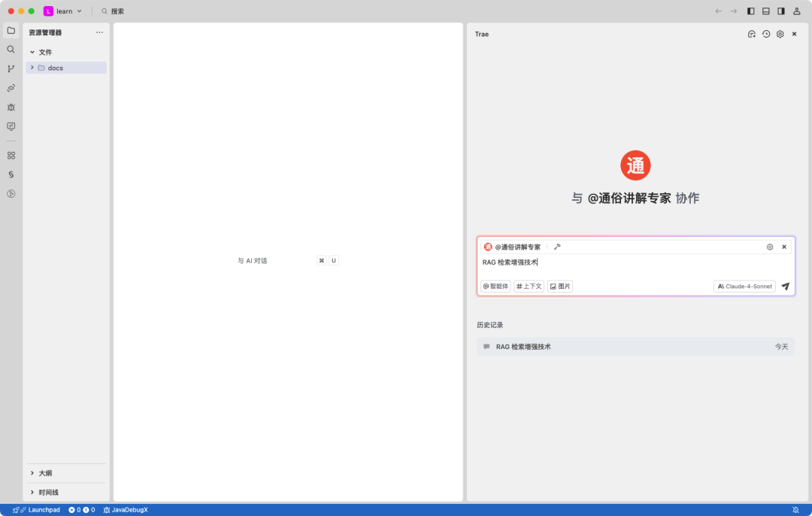
Task: Click the @智能体 agent button
Action: pos(496,286)
